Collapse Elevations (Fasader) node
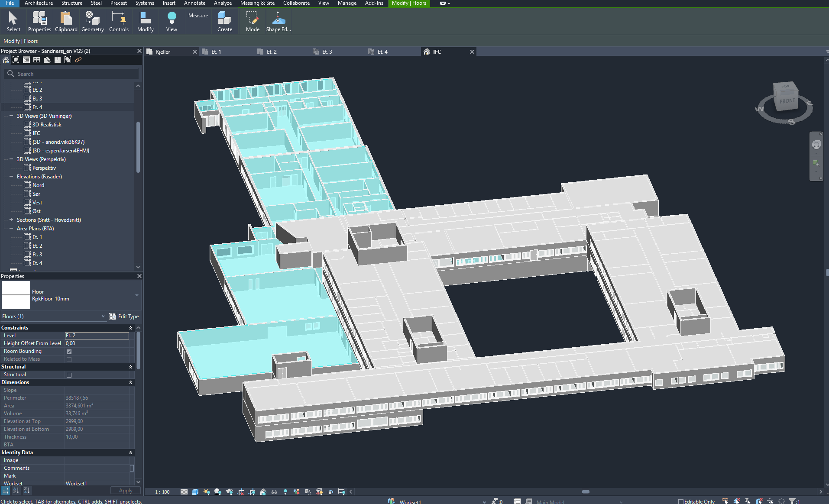The image size is (829, 504). 11,177
